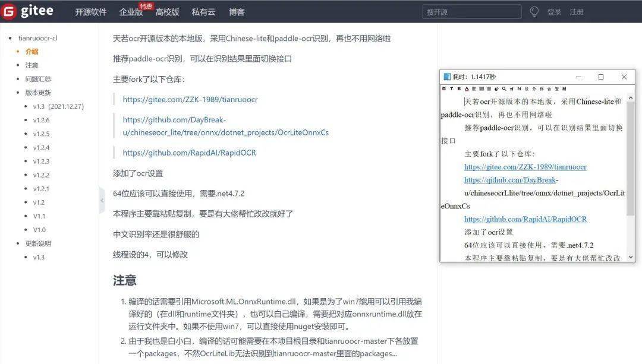Viewport: 642px width, 364px height.
Task: Select the 介绍 sidebar entry
Action: pos(30,52)
